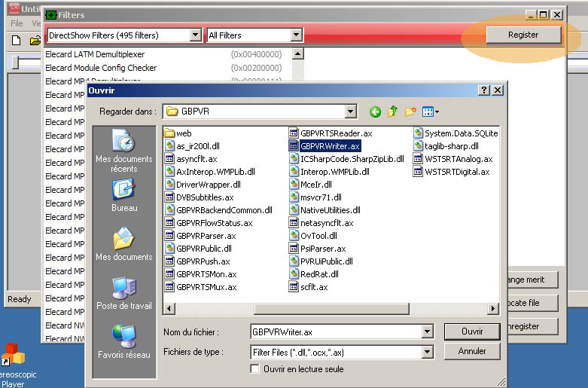588x388 pixels.
Task: Click the RedRat.dll file icon
Action: [294, 274]
